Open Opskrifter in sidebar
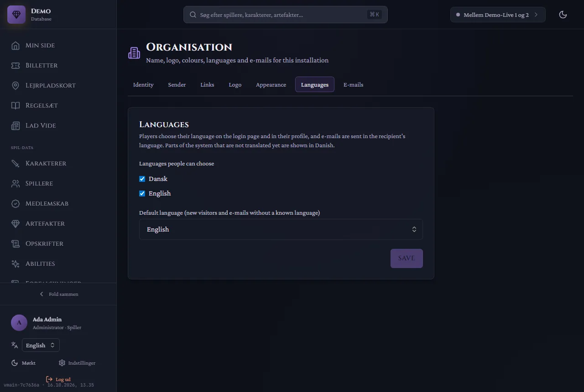This screenshot has height=392, width=584. (x=58, y=243)
